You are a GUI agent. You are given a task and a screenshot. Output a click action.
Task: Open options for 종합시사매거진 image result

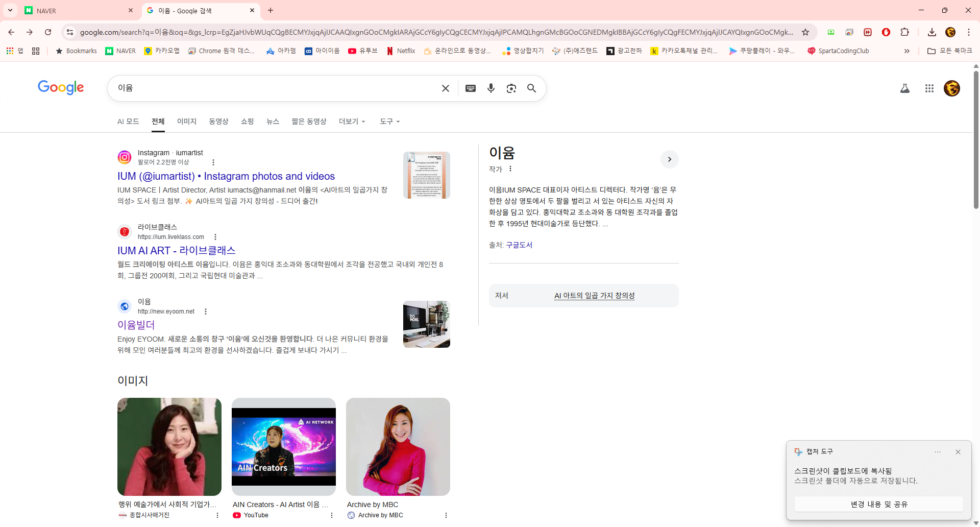(217, 515)
